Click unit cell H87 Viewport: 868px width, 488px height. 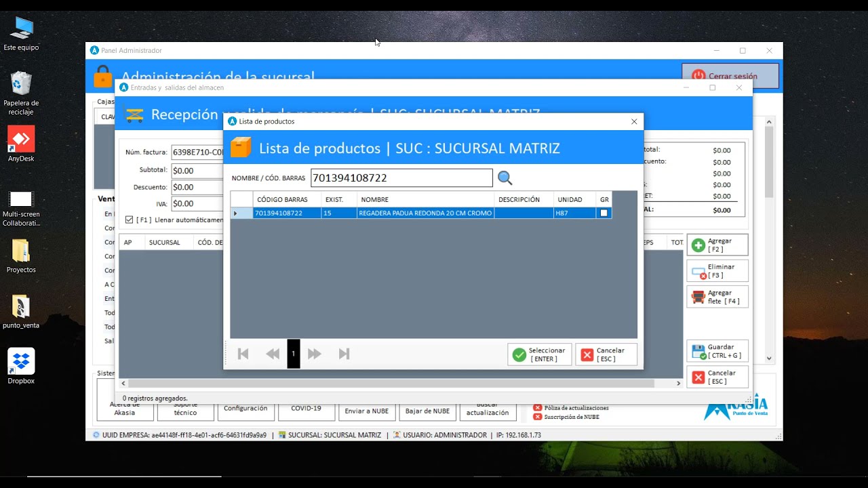click(x=575, y=213)
